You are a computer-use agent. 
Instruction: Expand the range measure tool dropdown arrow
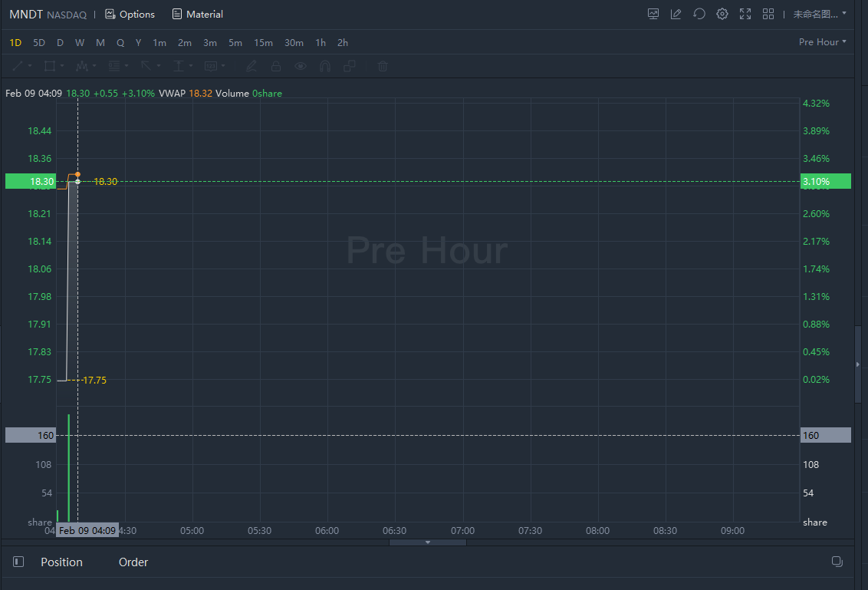(x=190, y=66)
